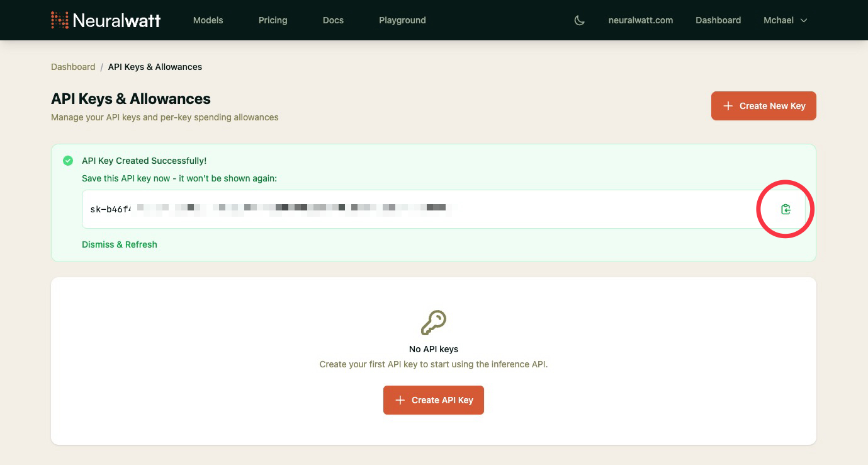Open the Mchael account dropdown

click(x=785, y=20)
